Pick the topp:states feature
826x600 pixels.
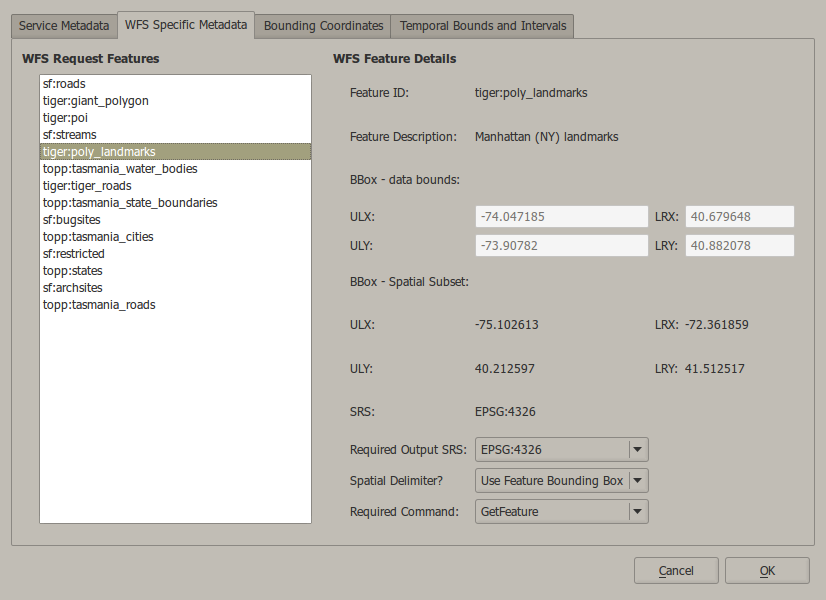coord(72,271)
